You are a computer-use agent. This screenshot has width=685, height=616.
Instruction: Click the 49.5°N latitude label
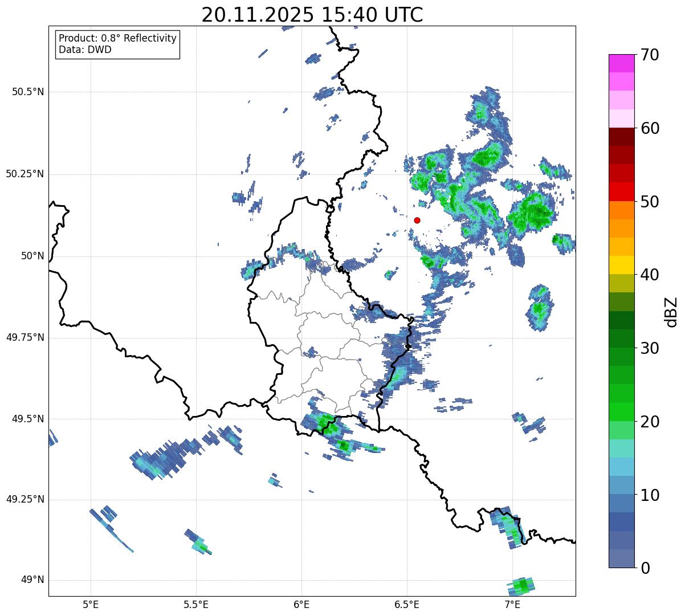coord(28,419)
